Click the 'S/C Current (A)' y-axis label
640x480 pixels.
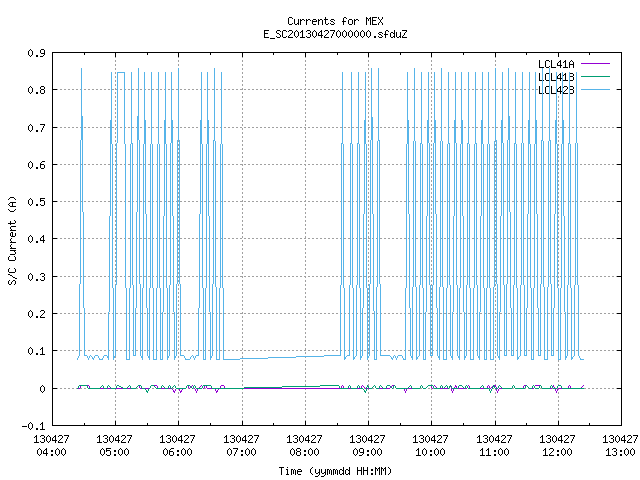[12, 240]
